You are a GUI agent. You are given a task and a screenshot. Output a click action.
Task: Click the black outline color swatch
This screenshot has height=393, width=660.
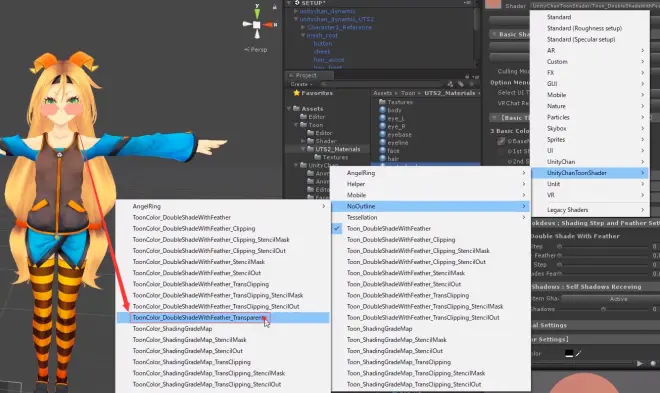point(569,353)
